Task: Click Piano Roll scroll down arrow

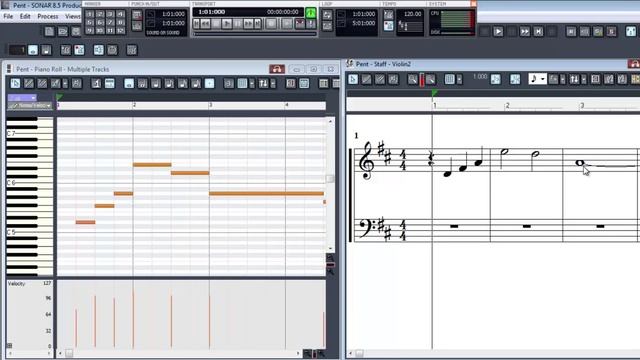Action: coord(330,248)
